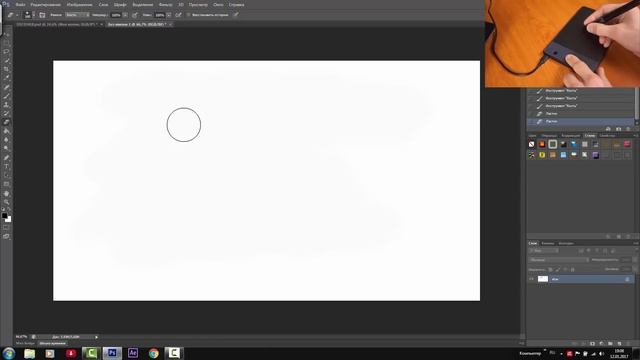Delete style with Styles trash icon
Screen dimensions: 640x360
click(x=628, y=237)
